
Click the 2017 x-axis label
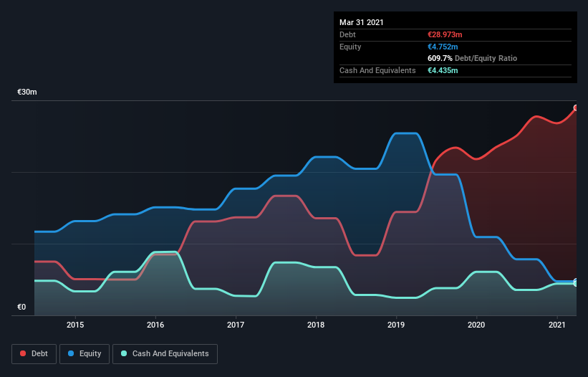click(x=236, y=325)
